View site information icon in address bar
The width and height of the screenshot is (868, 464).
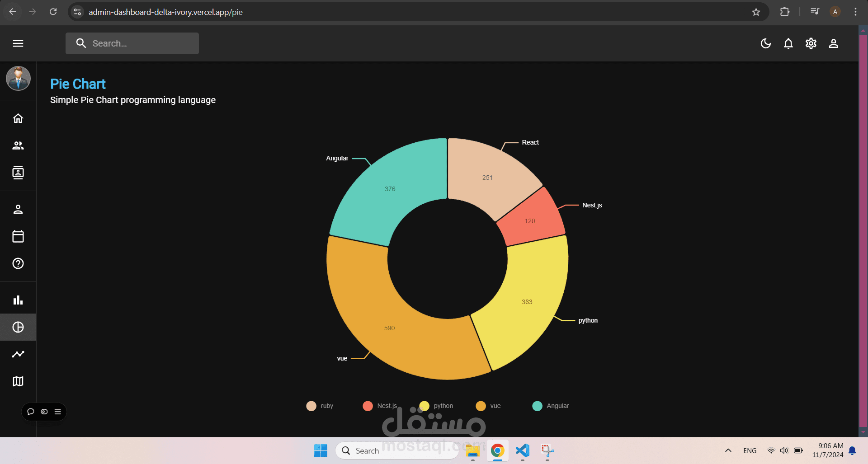click(x=78, y=12)
